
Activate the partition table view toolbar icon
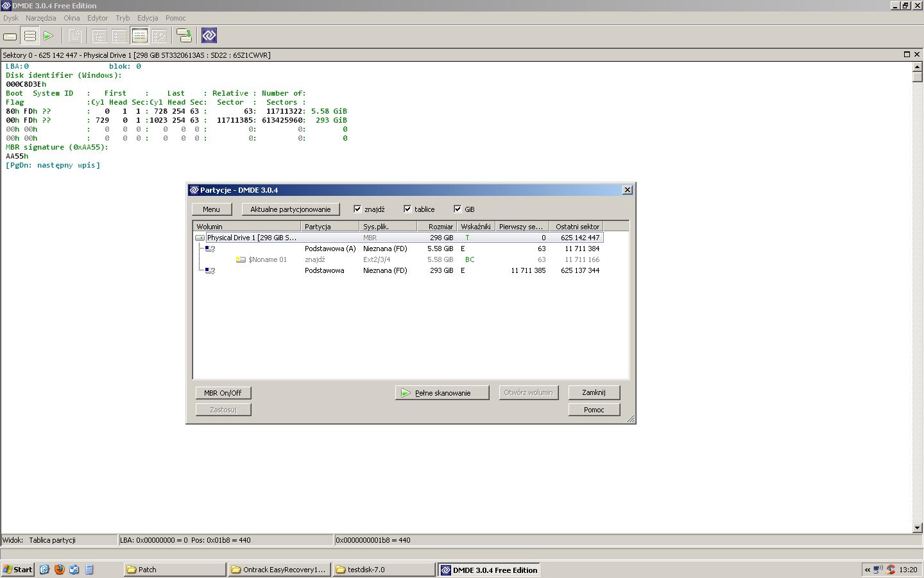click(139, 36)
